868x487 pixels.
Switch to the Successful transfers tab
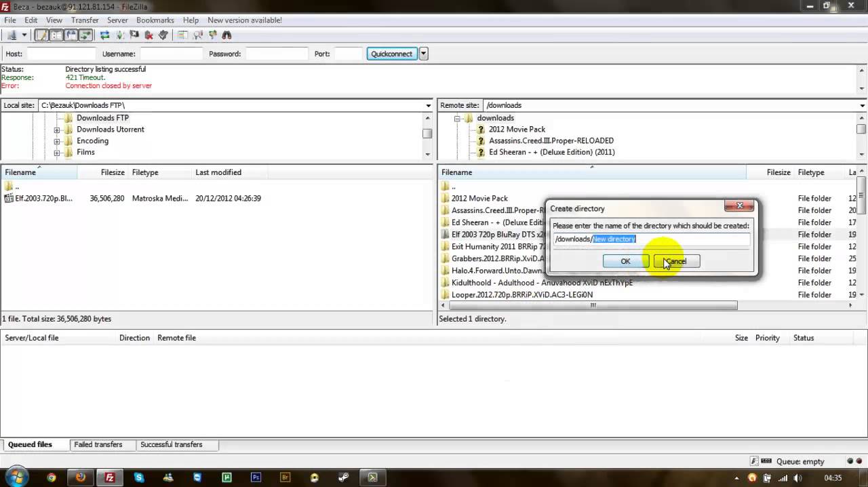171,445
